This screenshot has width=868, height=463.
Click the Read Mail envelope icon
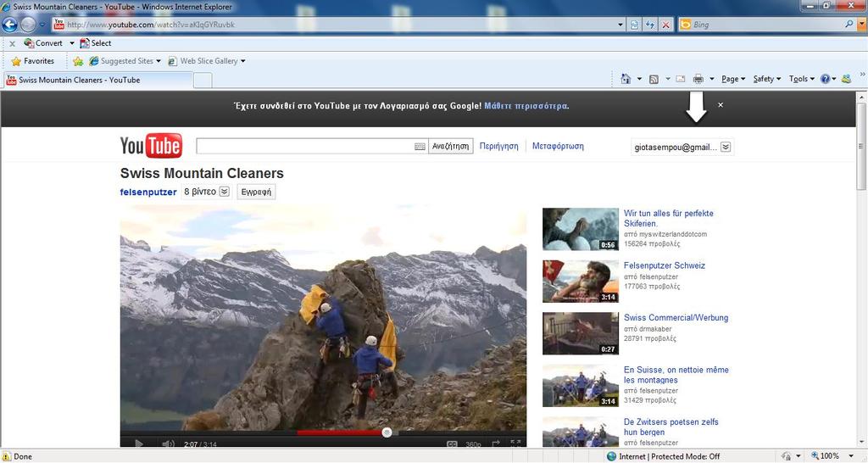pyautogui.click(x=681, y=79)
